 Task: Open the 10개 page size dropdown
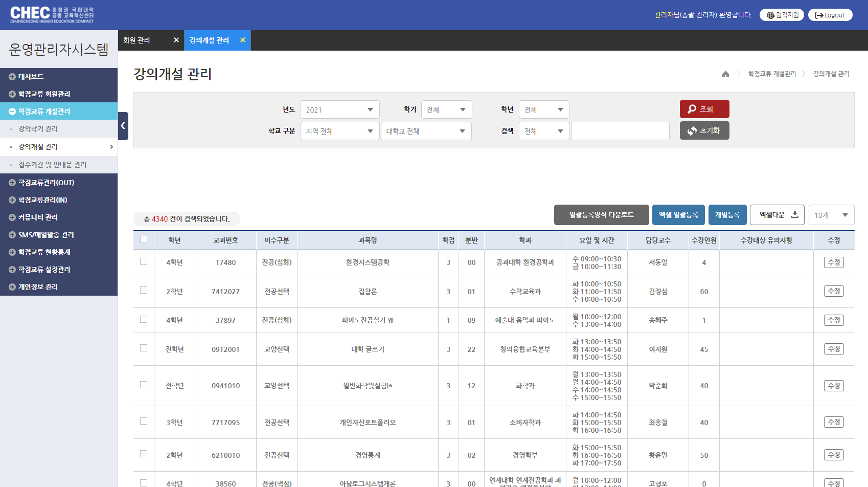(831, 215)
